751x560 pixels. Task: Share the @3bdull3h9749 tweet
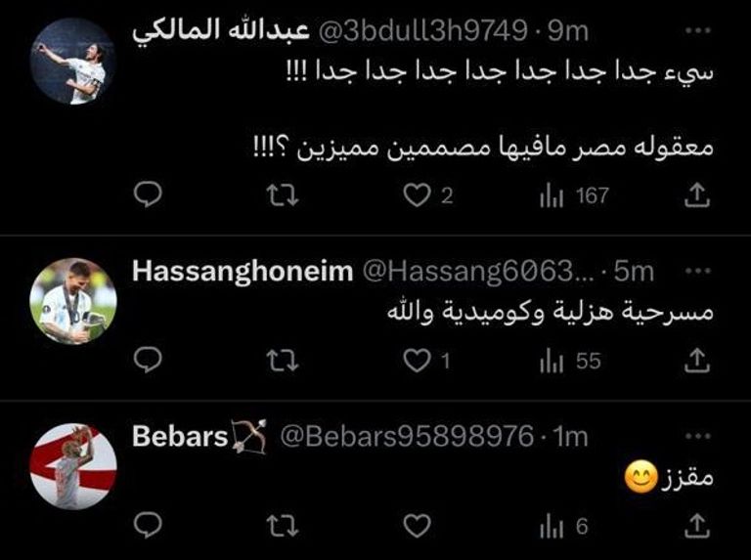click(697, 194)
